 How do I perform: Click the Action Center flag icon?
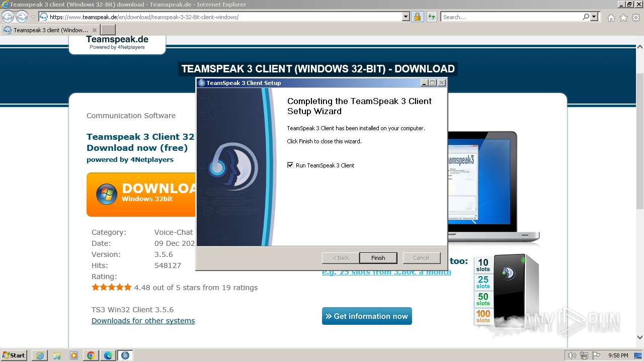pyautogui.click(x=596, y=355)
